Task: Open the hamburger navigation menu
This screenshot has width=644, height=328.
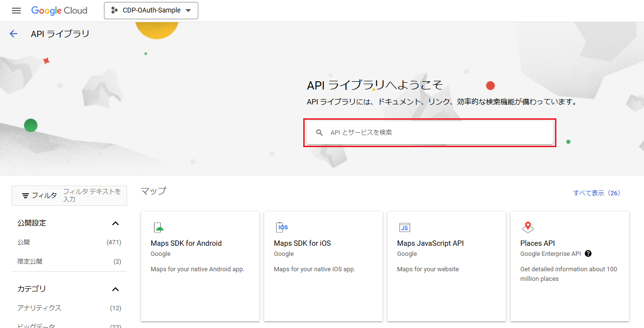Action: 16,11
